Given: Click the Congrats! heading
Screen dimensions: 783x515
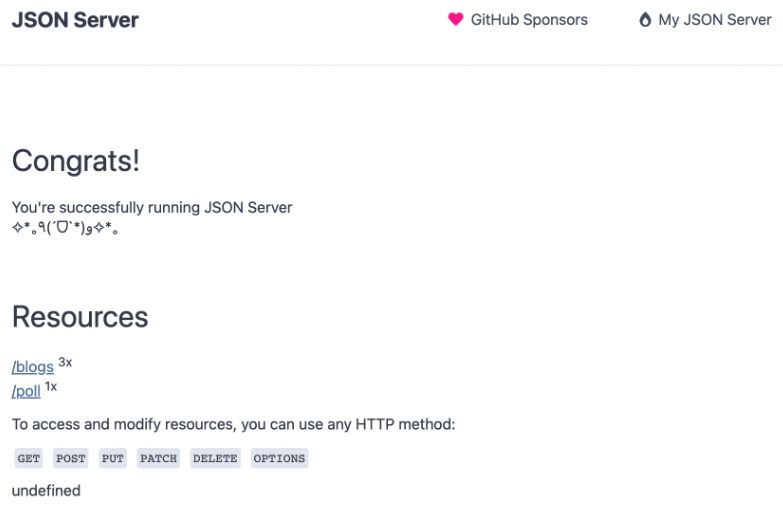Looking at the screenshot, I should pyautogui.click(x=76, y=161).
